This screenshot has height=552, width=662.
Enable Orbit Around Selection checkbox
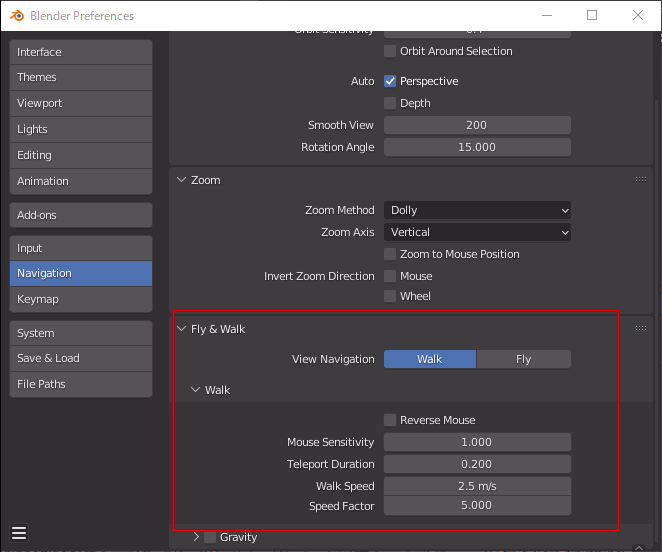point(390,51)
